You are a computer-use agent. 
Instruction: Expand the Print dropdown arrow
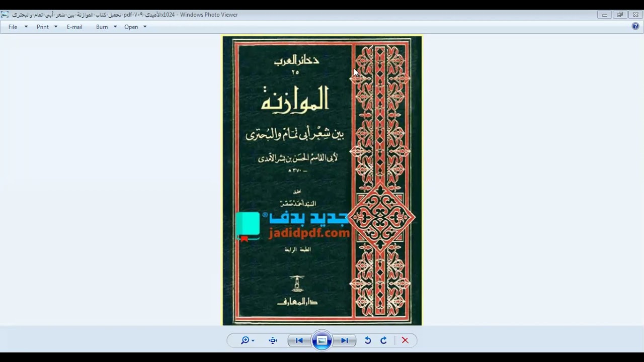56,27
